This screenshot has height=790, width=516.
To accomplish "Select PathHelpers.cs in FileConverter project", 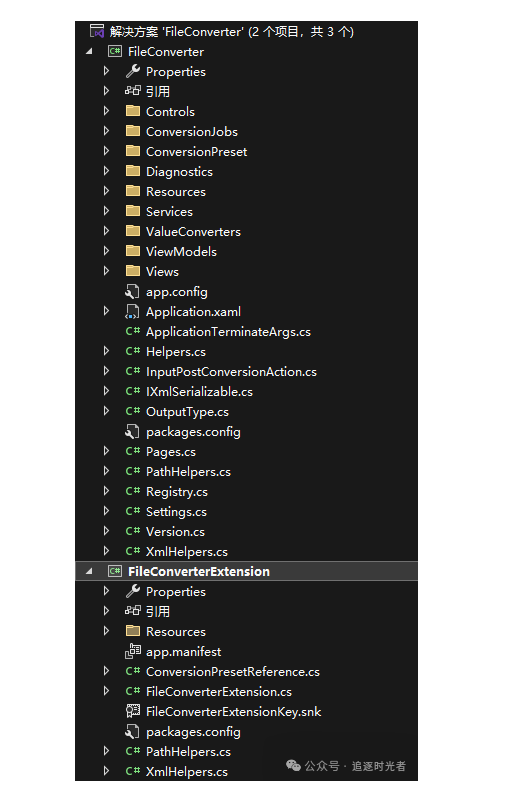I will tap(188, 472).
